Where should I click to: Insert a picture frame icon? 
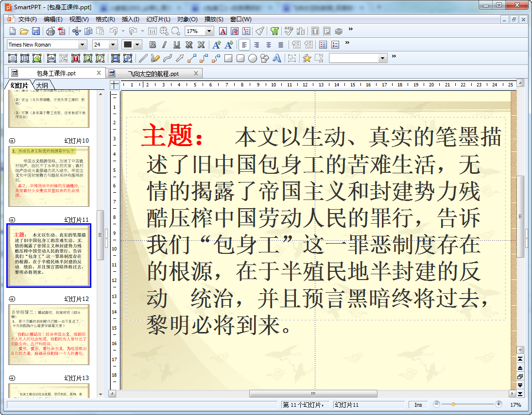36,58
